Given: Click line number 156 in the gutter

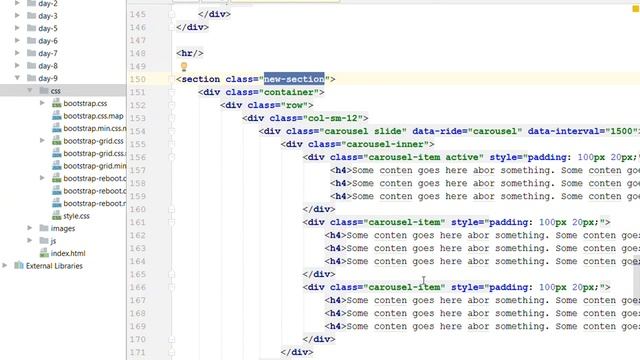Looking at the screenshot, I should (x=138, y=157).
